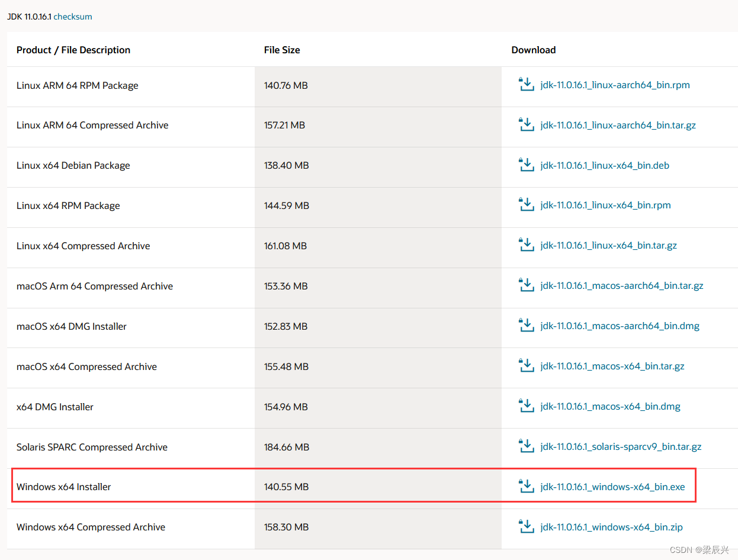Screen dimensions: 738x560
Task: Select 'Linux ARM 64 RPM Package' text
Action: (78, 85)
